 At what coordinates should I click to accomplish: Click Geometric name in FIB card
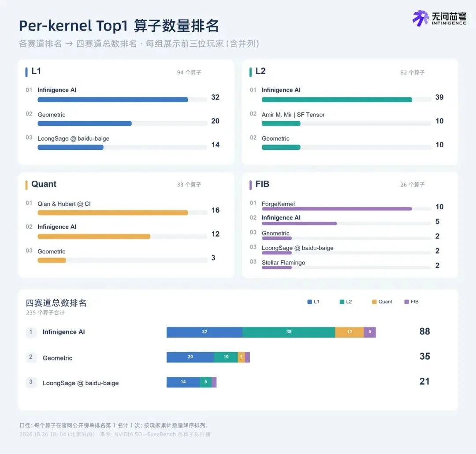coord(275,233)
